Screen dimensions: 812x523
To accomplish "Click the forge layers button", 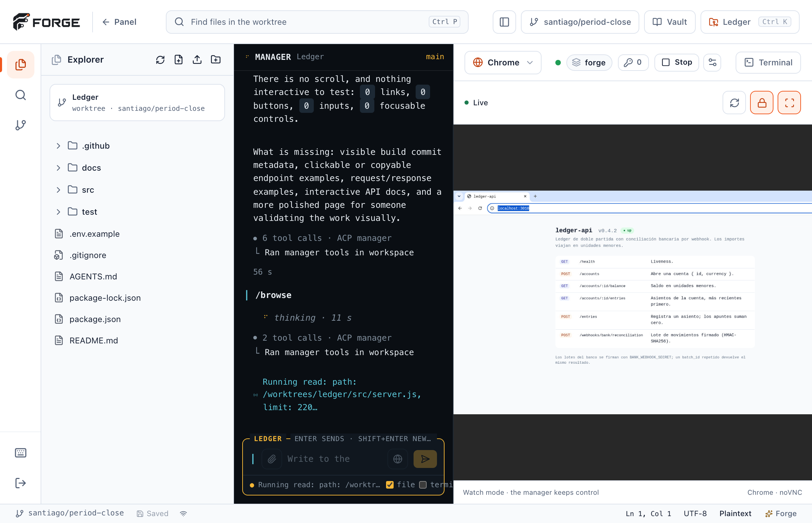I will click(589, 63).
